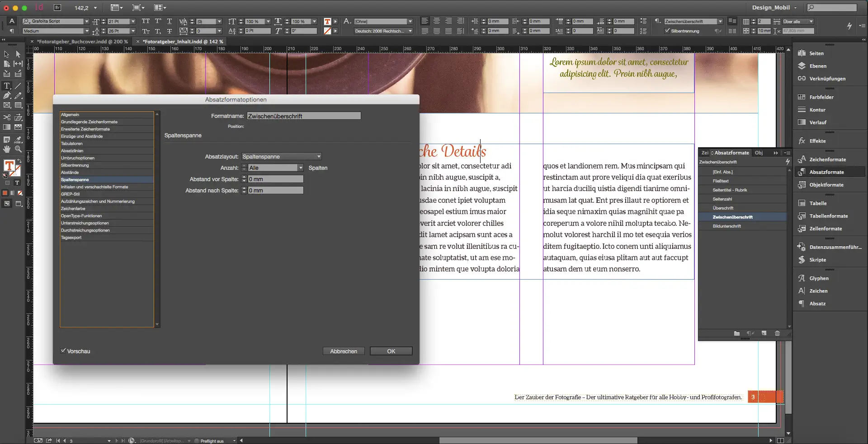Switch to the Obj panel tab
The image size is (868, 444).
coord(758,153)
